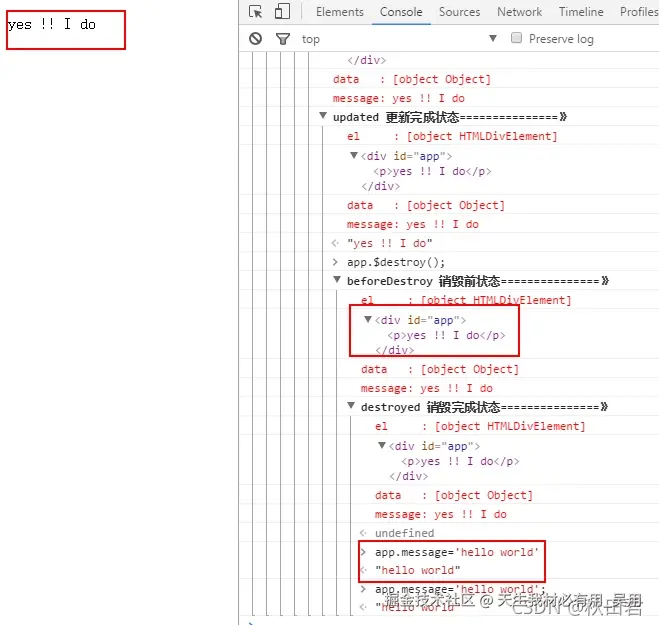Click the app.$destroy(); command line

395,262
